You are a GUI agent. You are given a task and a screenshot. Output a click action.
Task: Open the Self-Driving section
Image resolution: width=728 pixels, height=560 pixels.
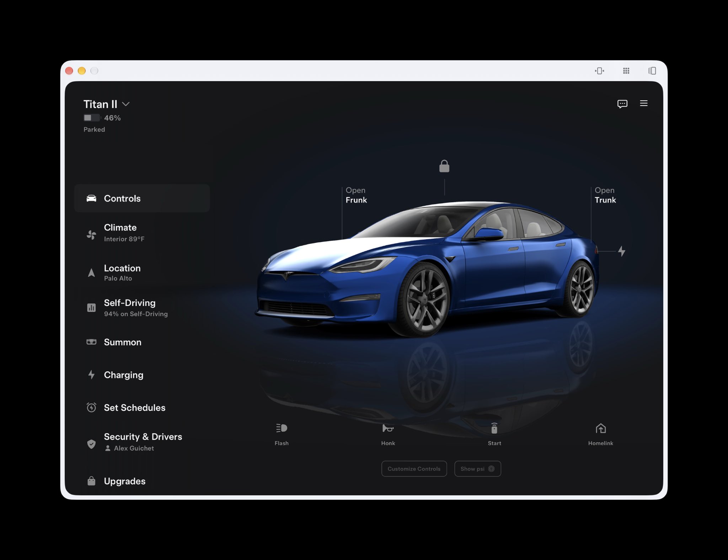(142, 307)
